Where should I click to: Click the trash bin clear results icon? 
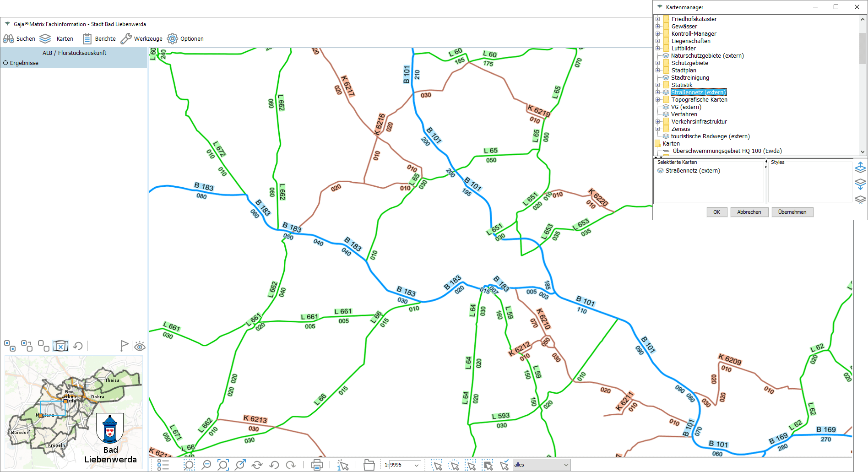60,346
